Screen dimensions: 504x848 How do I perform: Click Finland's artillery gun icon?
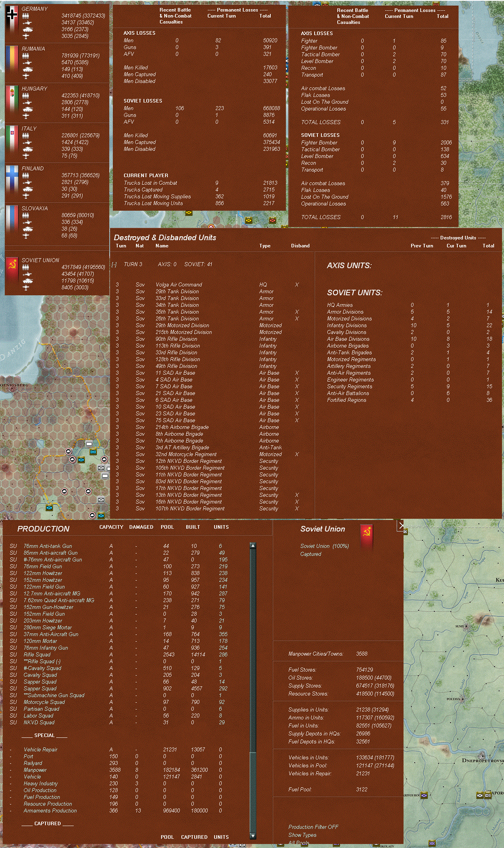pyautogui.click(x=26, y=182)
